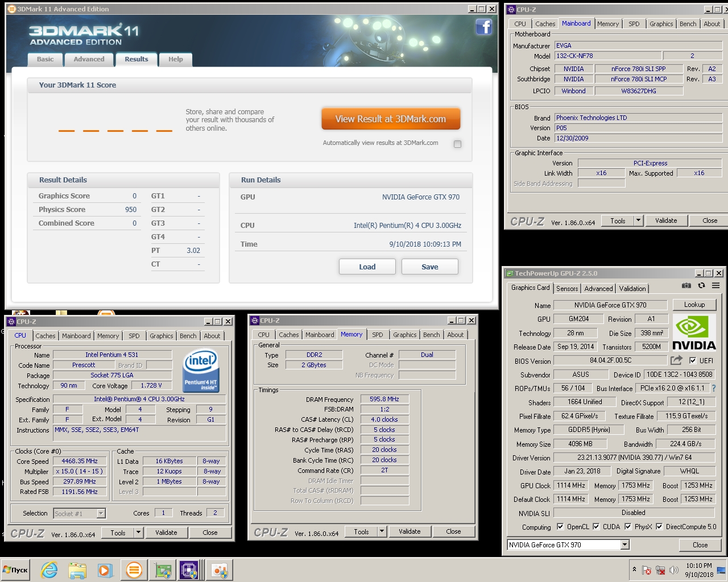Image resolution: width=728 pixels, height=582 pixels.
Task: Open Caches tab in the CPU tab CPU-Z window
Action: coord(45,336)
